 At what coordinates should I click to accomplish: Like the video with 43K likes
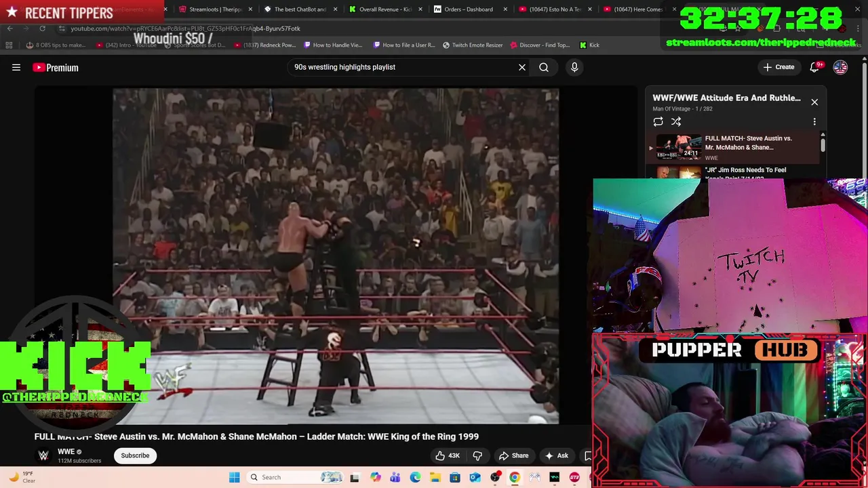tap(448, 455)
